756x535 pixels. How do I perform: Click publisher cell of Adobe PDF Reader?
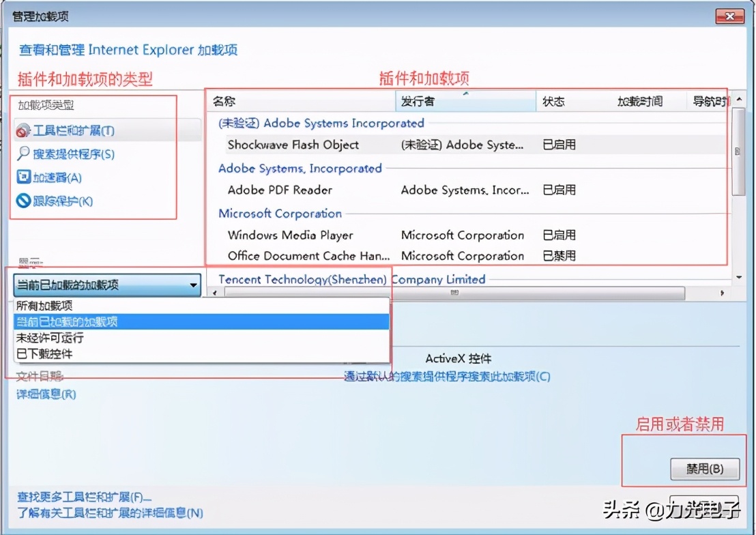(465, 190)
